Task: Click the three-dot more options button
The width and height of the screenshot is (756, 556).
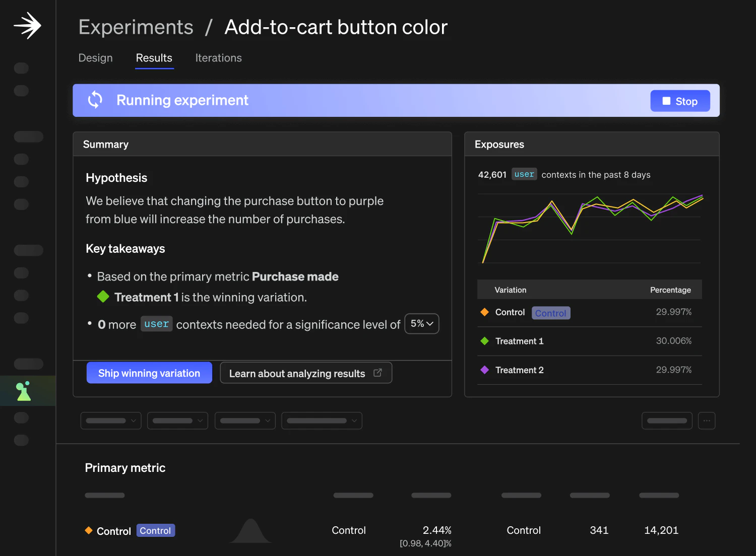Action: pos(707,421)
